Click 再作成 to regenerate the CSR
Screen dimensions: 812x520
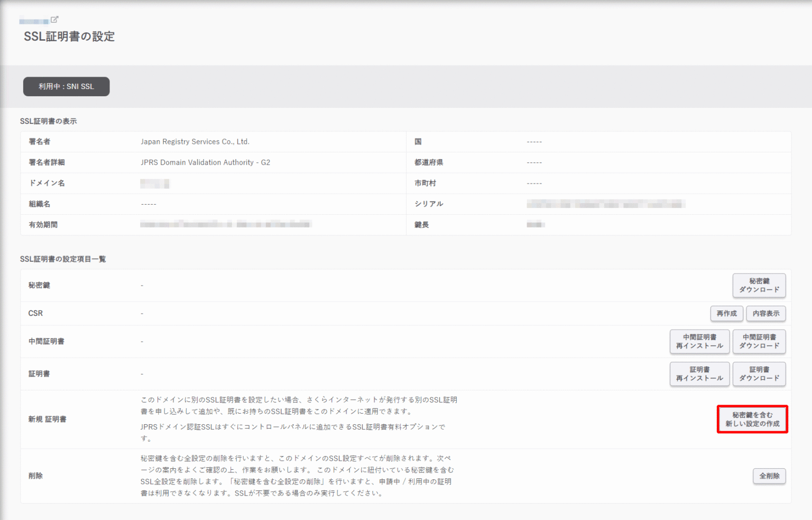tap(726, 313)
